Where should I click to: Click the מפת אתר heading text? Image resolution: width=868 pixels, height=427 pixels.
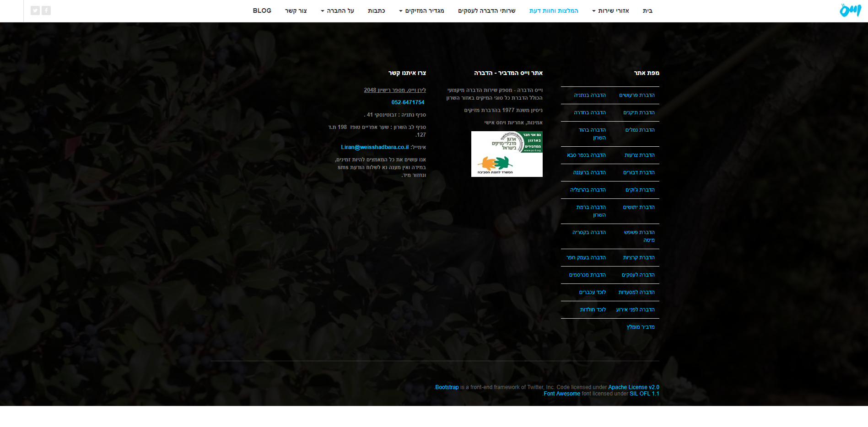click(x=647, y=73)
